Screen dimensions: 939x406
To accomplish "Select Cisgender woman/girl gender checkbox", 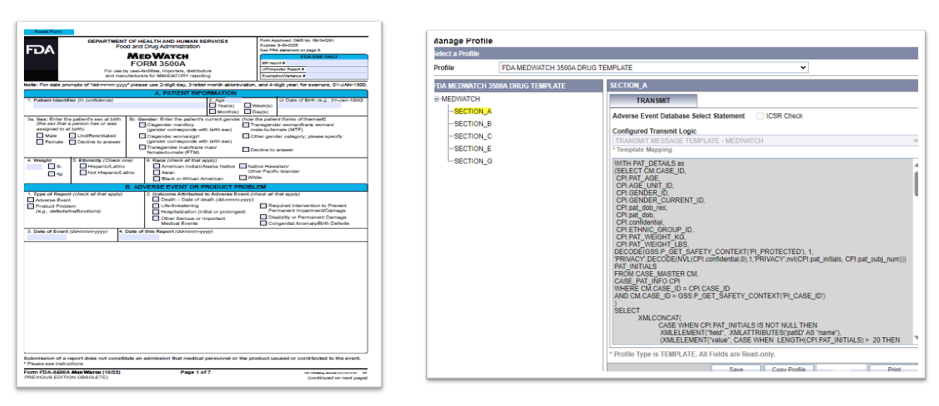I will point(142,136).
